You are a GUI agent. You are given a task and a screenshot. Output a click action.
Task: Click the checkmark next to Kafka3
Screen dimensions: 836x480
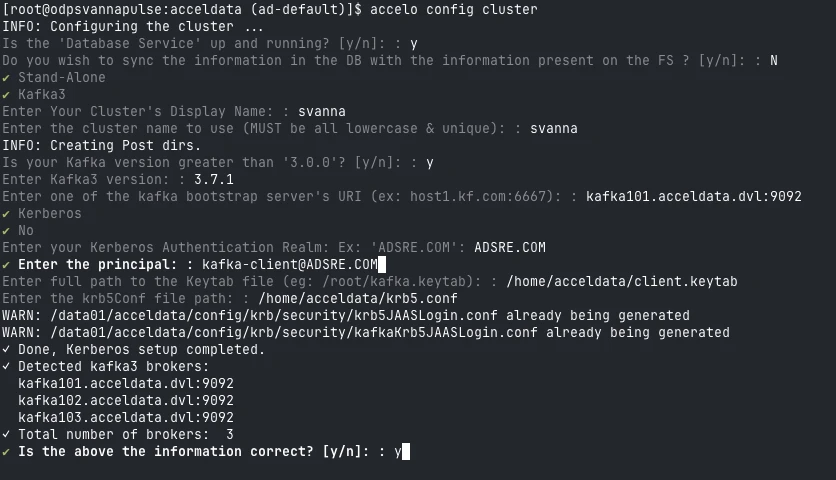coord(6,94)
